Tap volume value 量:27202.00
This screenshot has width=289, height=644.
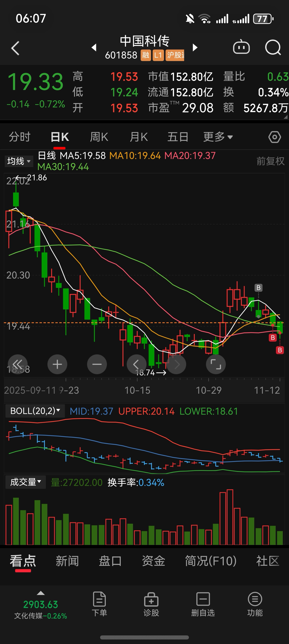pyautogui.click(x=77, y=482)
